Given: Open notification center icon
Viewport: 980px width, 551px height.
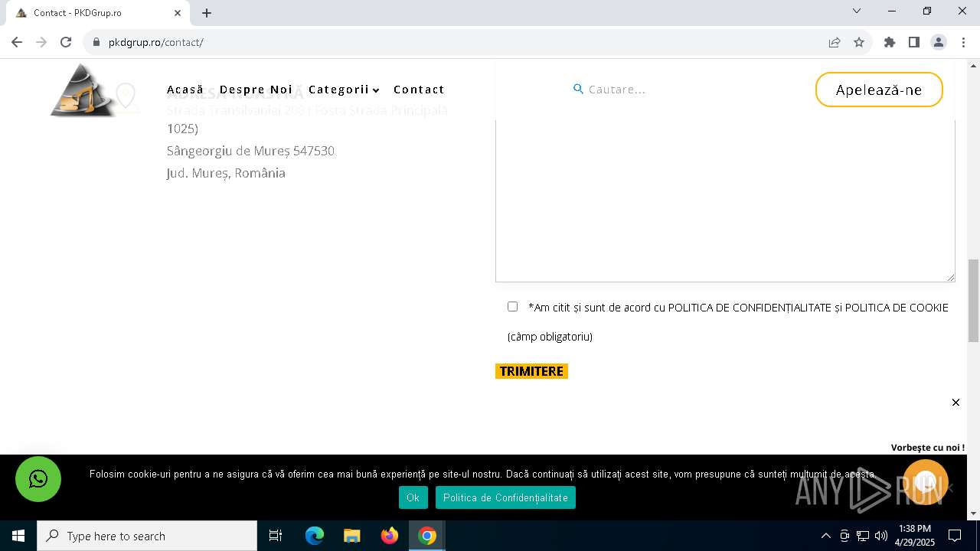Looking at the screenshot, I should tap(955, 536).
